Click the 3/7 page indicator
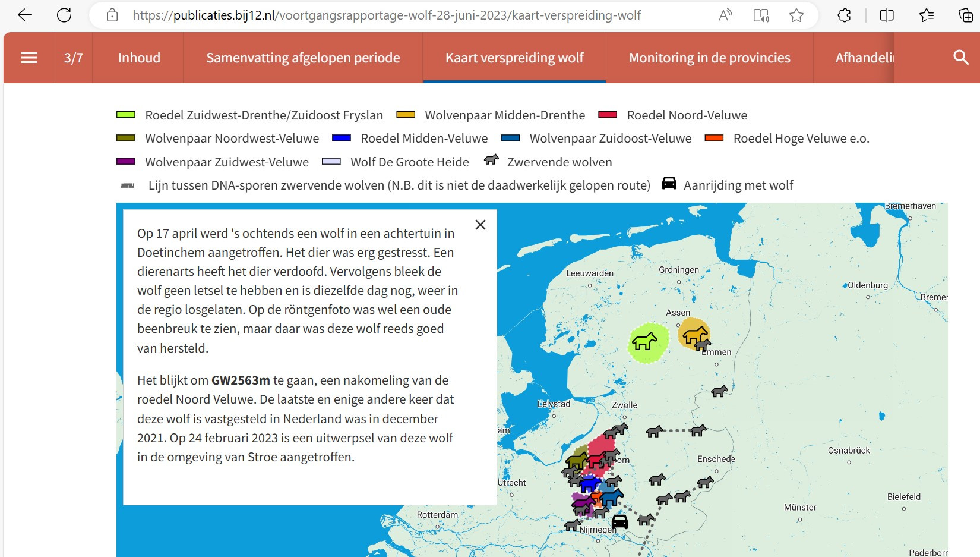 [x=74, y=58]
